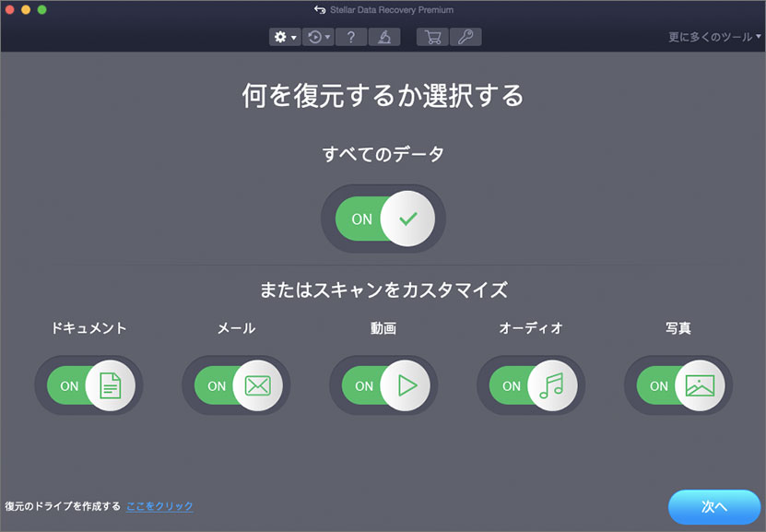Click the shopping cart buy icon

tap(432, 37)
